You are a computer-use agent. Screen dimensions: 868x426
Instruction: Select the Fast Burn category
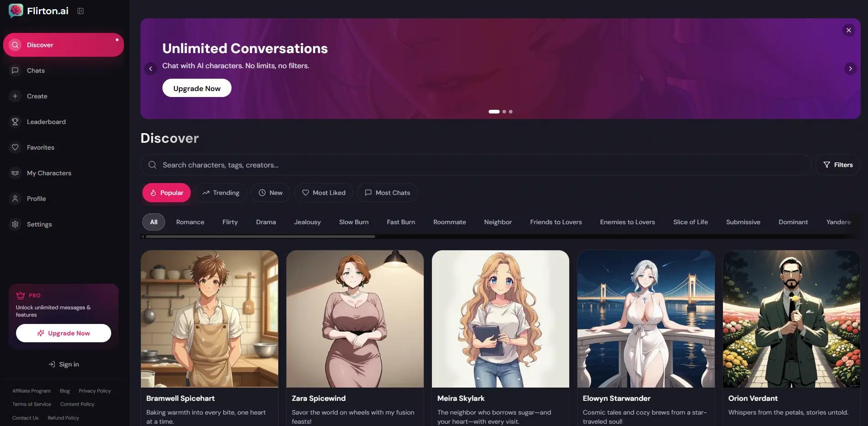(x=401, y=222)
